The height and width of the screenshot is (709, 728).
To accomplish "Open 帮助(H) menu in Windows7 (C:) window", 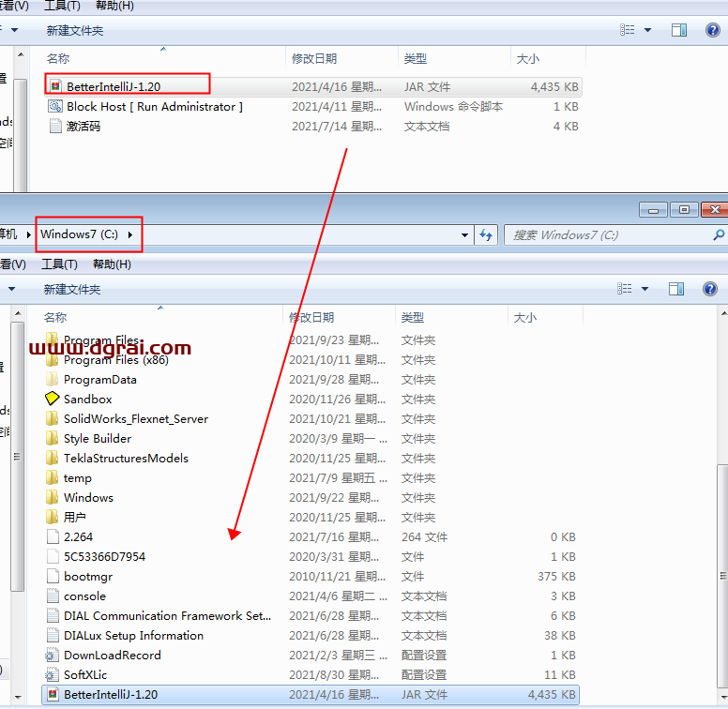I will click(112, 264).
